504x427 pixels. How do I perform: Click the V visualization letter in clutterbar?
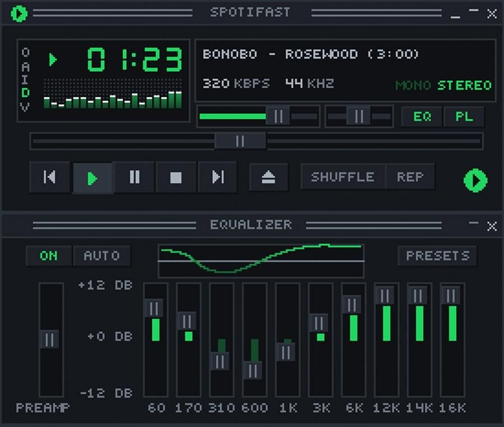(x=25, y=106)
